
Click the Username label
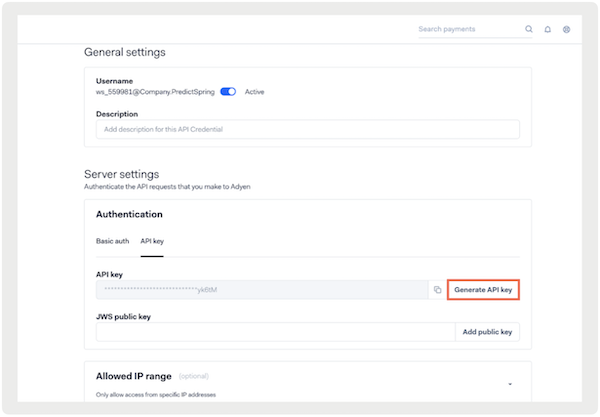pyautogui.click(x=114, y=81)
